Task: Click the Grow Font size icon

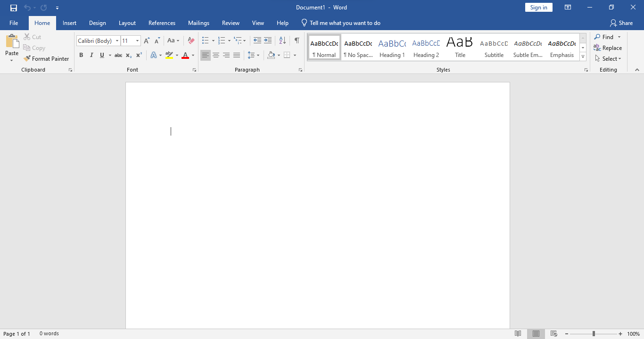Action: [x=147, y=41]
